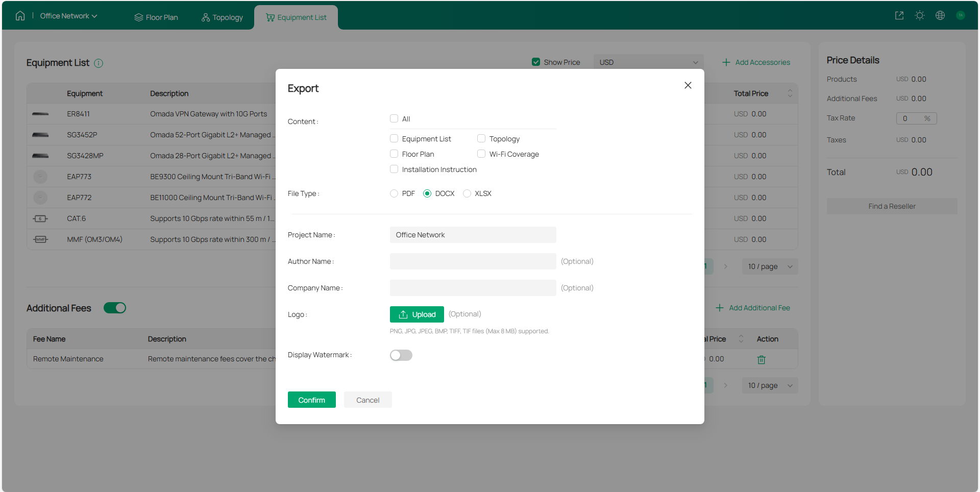Select the PDF file type

coord(394,193)
